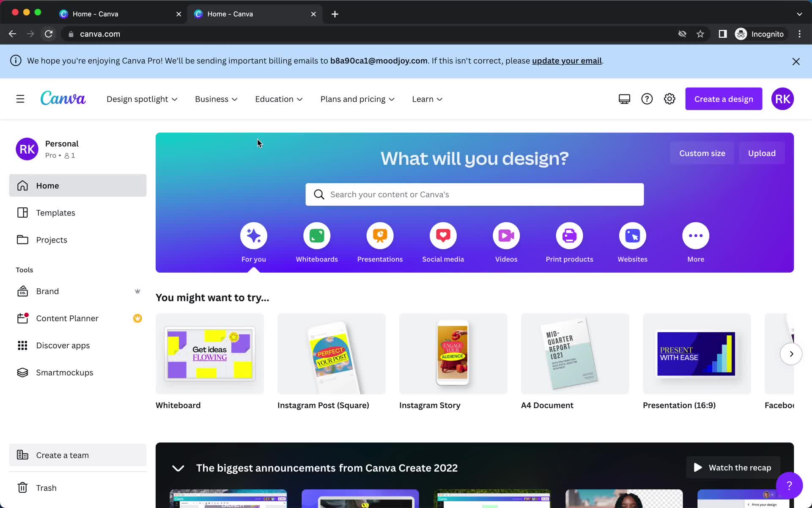
Task: Follow the update your email link
Action: click(x=567, y=61)
